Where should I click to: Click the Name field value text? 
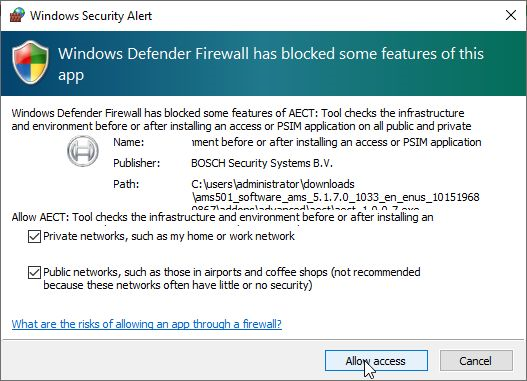click(x=336, y=142)
